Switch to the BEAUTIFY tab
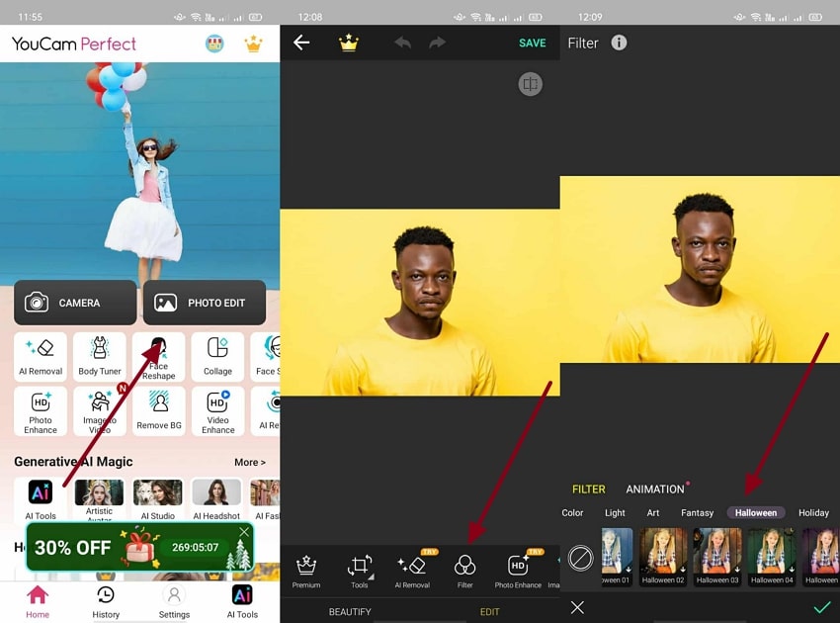The height and width of the screenshot is (623, 840). click(x=350, y=612)
